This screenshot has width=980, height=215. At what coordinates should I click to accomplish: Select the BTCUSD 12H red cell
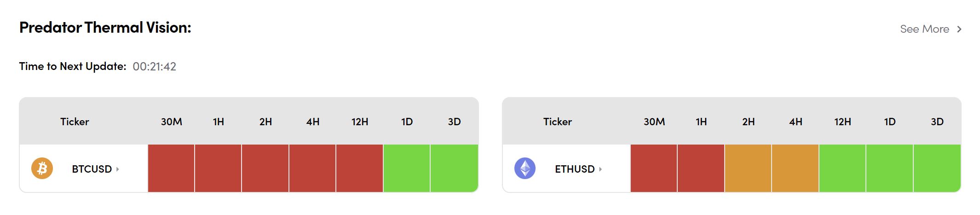pyautogui.click(x=359, y=168)
